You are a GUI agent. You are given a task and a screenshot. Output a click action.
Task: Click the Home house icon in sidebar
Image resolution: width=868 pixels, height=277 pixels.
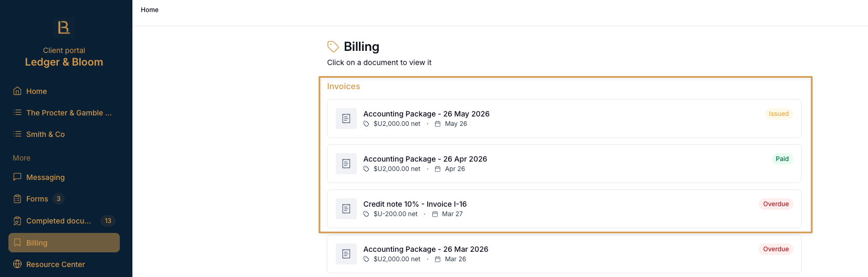tap(17, 91)
